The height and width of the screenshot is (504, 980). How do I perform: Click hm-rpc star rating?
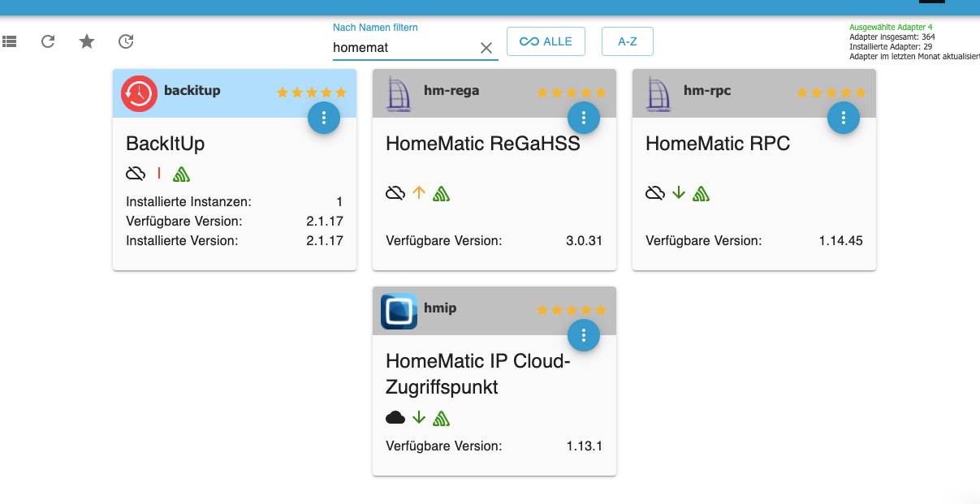[x=831, y=93]
